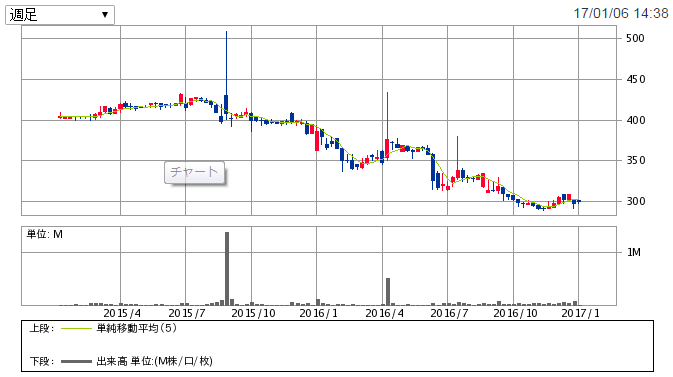Click the 1M volume axis label
The height and width of the screenshot is (377, 673).
click(x=634, y=252)
